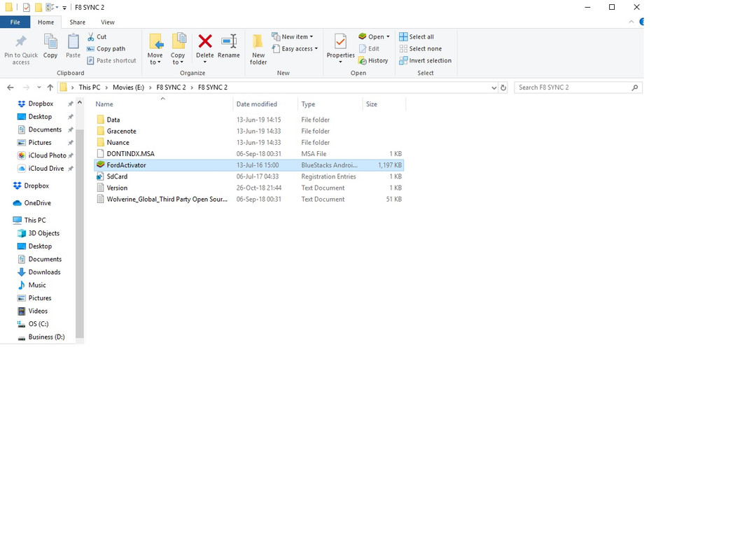Open iCloud Photos in navigation pane

pyautogui.click(x=47, y=155)
